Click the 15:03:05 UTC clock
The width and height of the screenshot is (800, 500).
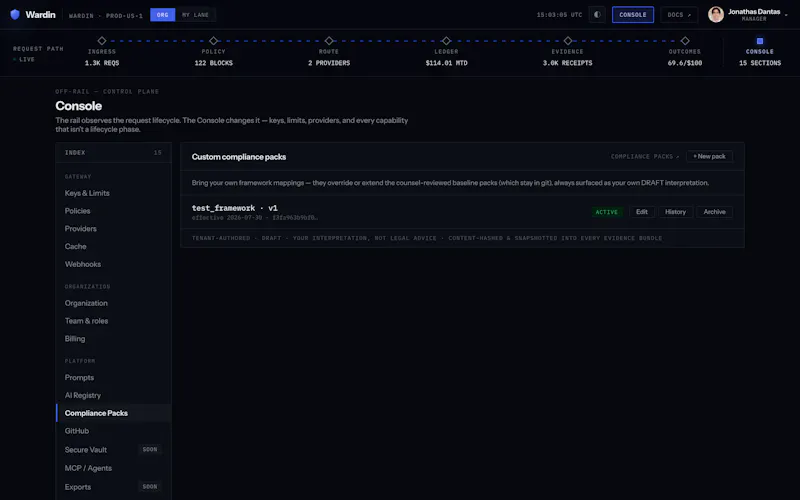click(x=559, y=15)
